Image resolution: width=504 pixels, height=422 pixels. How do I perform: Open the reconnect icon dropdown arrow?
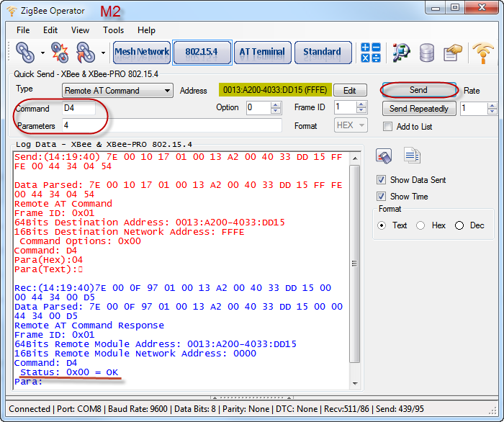pyautogui.click(x=103, y=53)
